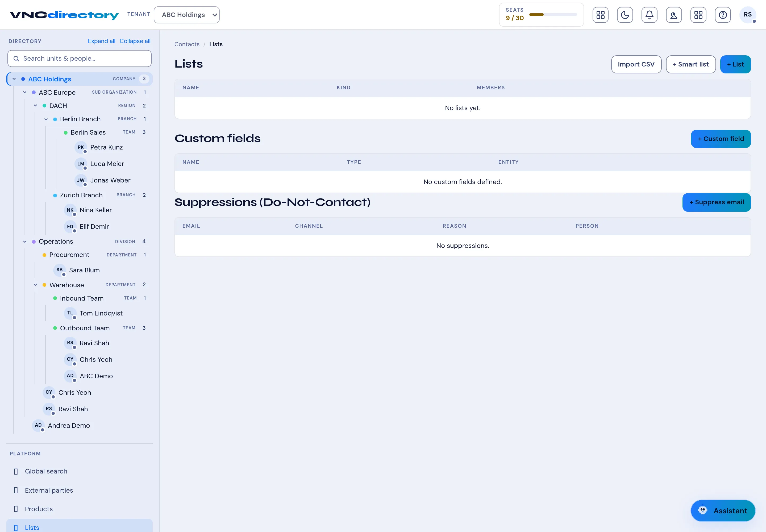Click the CHANNEL column header
The image size is (766, 532).
click(309, 226)
